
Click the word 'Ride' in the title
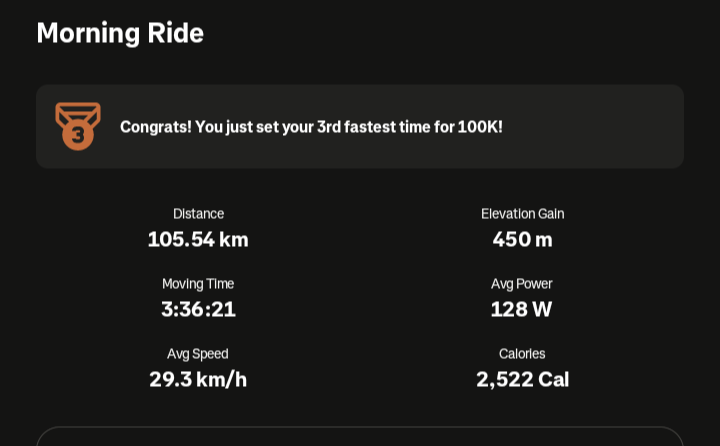(175, 33)
